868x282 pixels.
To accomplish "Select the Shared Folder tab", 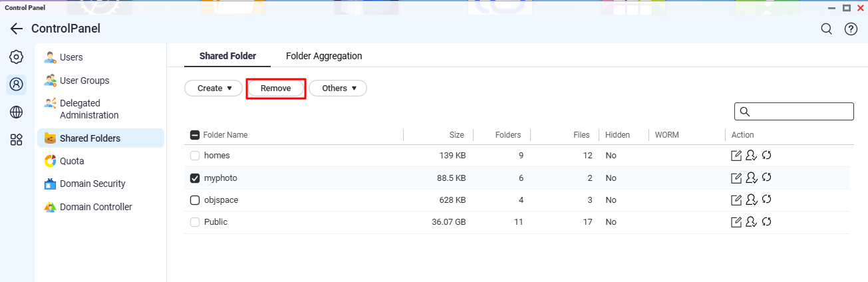I will pyautogui.click(x=227, y=57).
